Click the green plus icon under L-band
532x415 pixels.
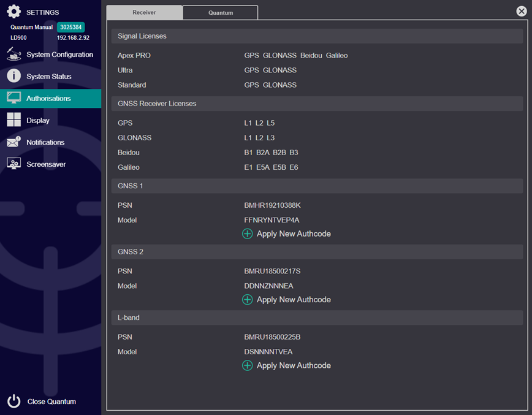pos(247,365)
